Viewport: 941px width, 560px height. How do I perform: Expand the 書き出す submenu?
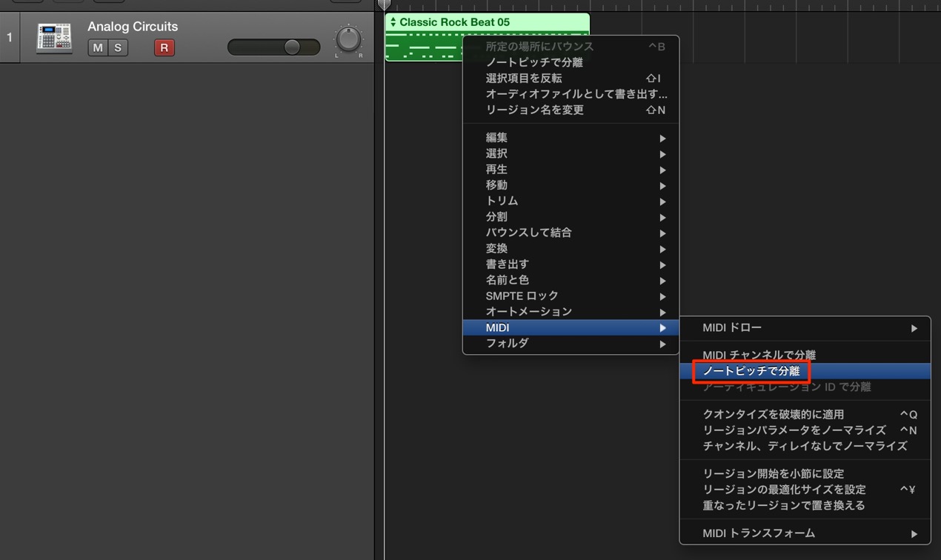pos(571,264)
